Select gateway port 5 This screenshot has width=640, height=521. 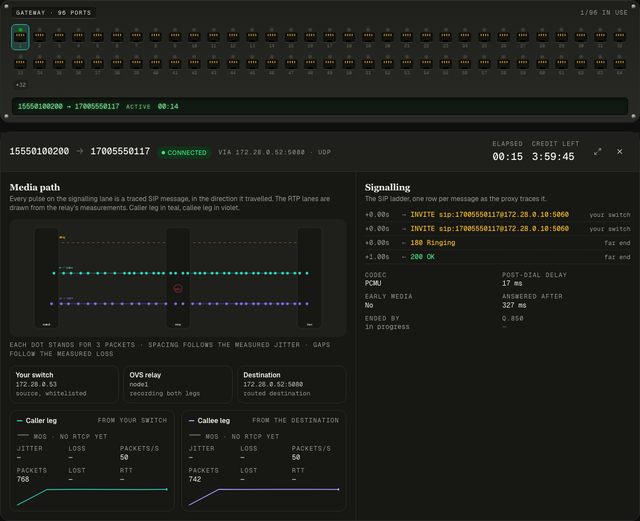(x=98, y=37)
